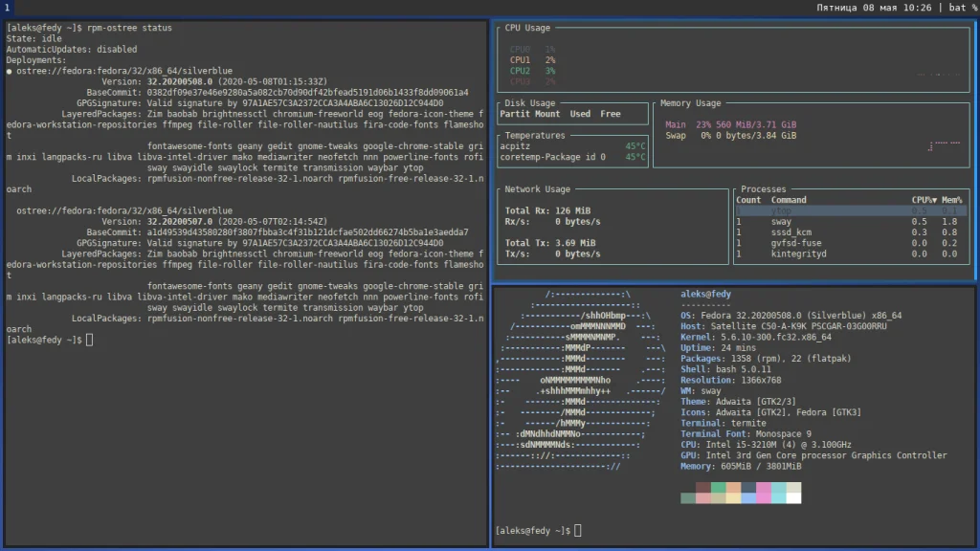Viewport: 980px width, 551px height.
Task: Focus the bottom-right terminal prompt cursor
Action: tap(577, 530)
